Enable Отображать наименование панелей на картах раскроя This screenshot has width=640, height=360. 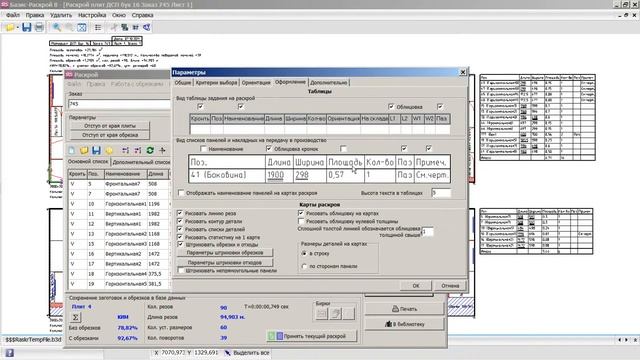(181, 193)
